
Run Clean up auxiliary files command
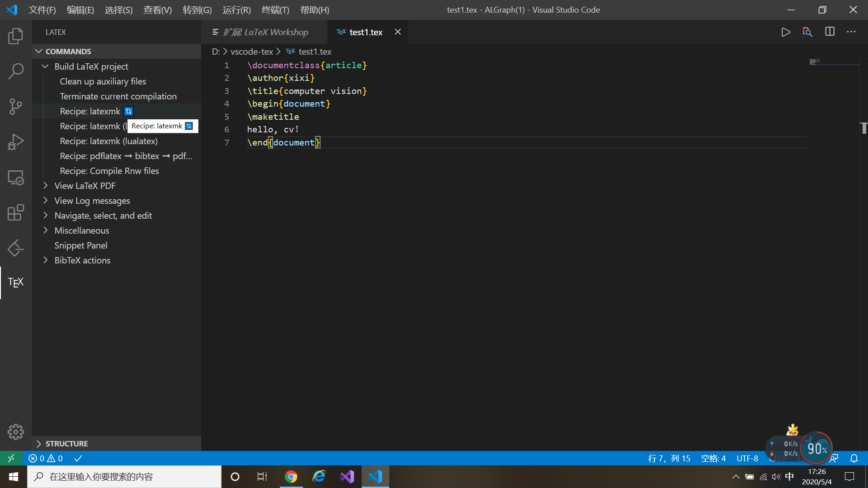103,81
